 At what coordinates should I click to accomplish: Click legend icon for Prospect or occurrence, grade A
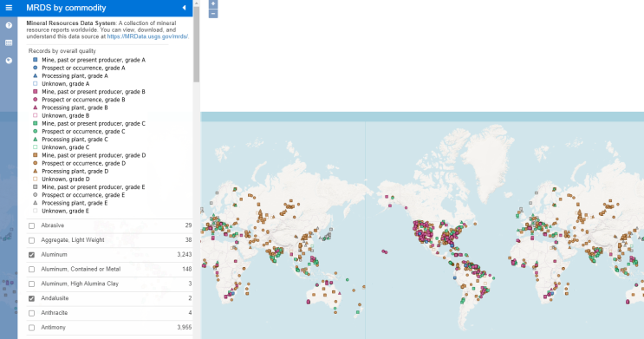point(36,68)
